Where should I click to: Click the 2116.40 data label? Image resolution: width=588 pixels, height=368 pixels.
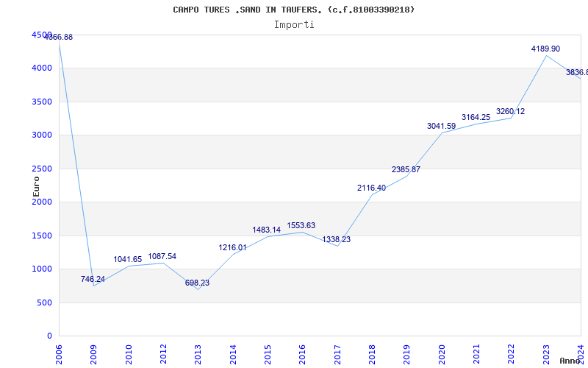point(371,188)
